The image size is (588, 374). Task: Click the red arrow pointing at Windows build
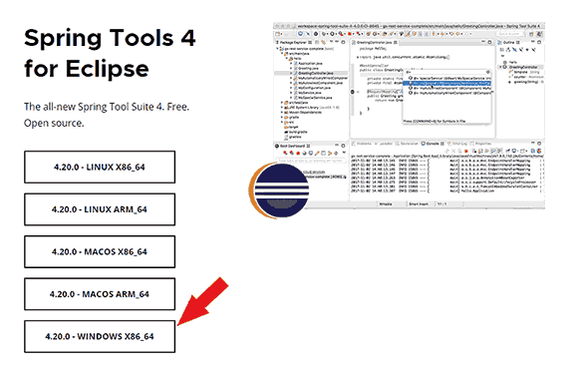pos(203,301)
